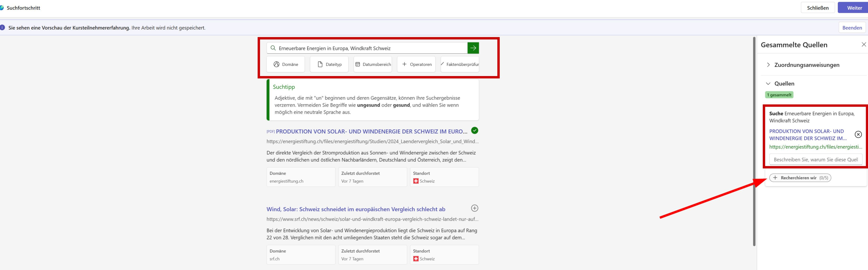Open the Operatoren options
The image size is (868, 270).
pyautogui.click(x=416, y=65)
